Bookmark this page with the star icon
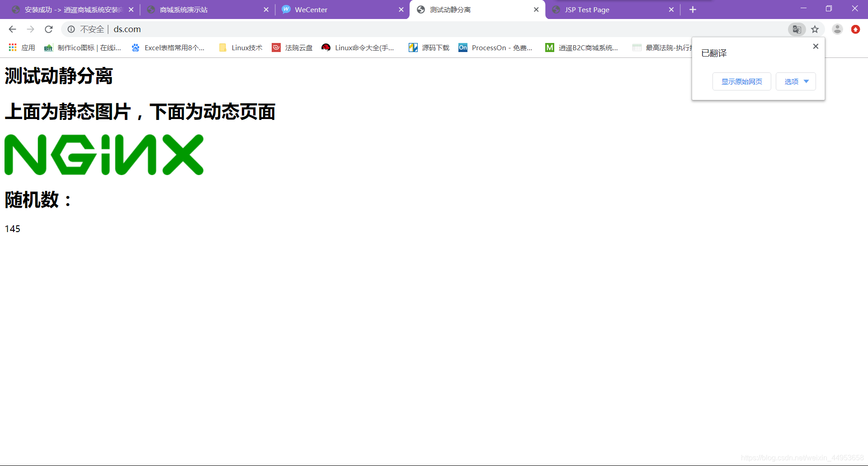 point(815,29)
